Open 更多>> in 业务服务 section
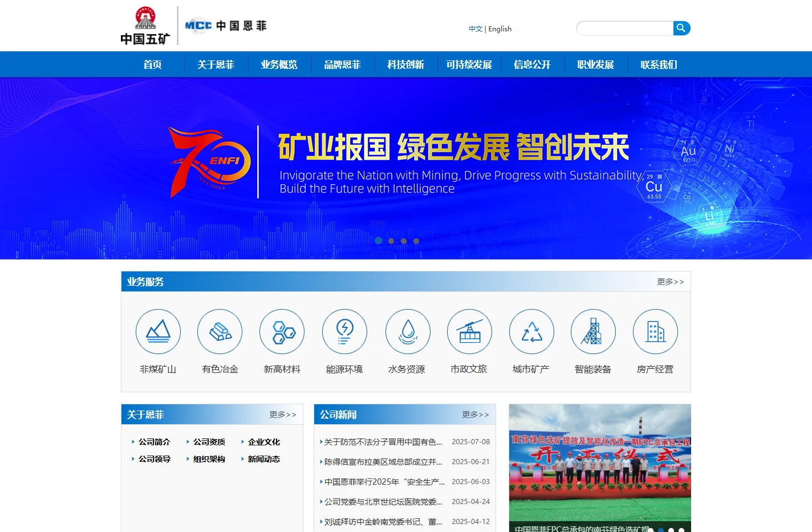 [670, 282]
